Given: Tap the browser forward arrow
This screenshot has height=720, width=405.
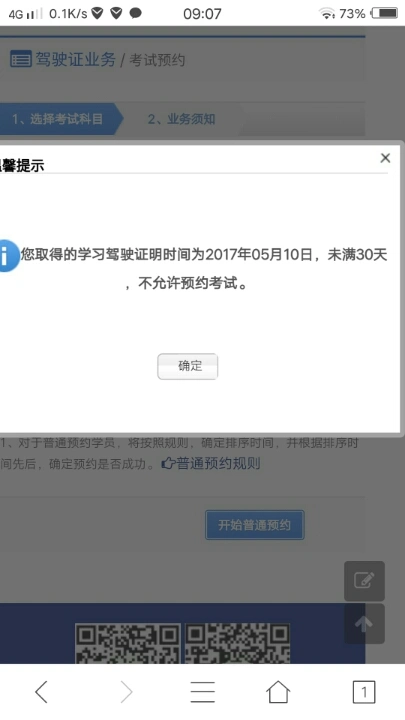Looking at the screenshot, I should pyautogui.click(x=126, y=692).
